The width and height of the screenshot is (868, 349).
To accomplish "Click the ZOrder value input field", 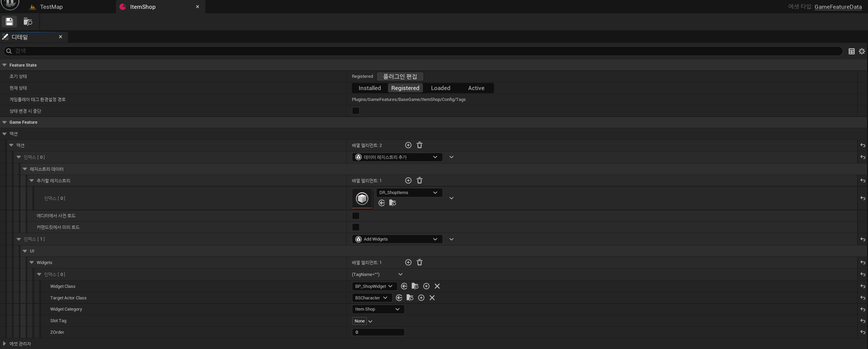I will click(378, 332).
